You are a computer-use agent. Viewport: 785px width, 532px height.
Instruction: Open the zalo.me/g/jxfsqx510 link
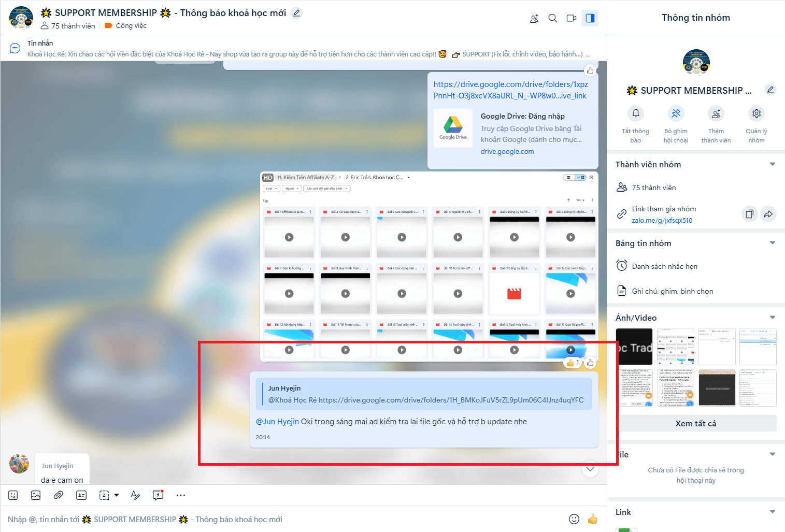pos(662,220)
